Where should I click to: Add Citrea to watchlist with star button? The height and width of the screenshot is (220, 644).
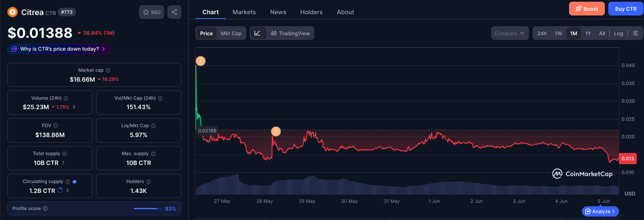pos(151,12)
